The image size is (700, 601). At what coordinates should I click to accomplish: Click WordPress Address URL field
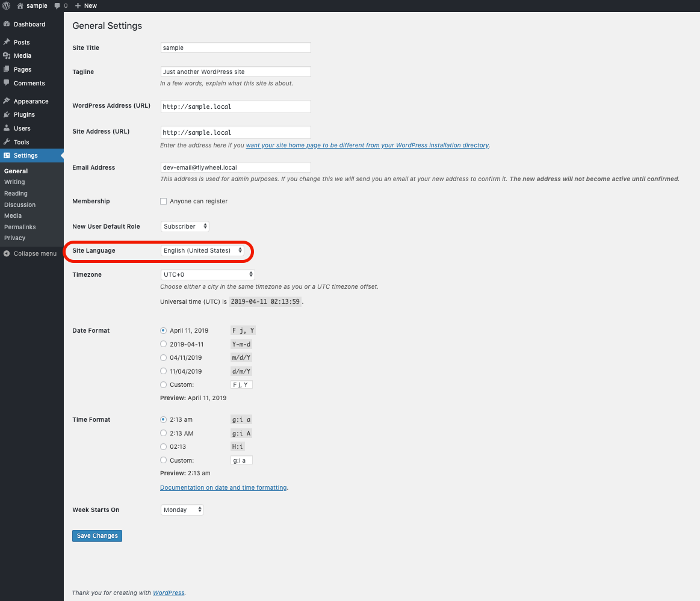236,106
